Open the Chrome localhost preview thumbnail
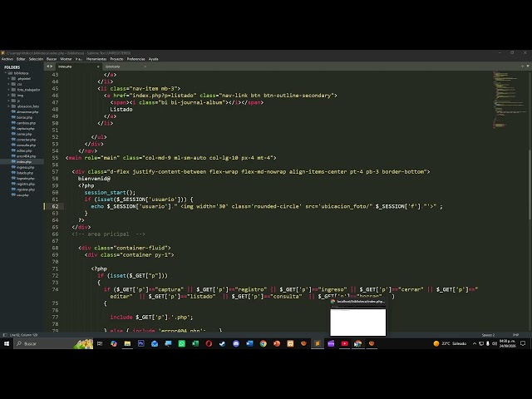532x399 pixels. 358,318
